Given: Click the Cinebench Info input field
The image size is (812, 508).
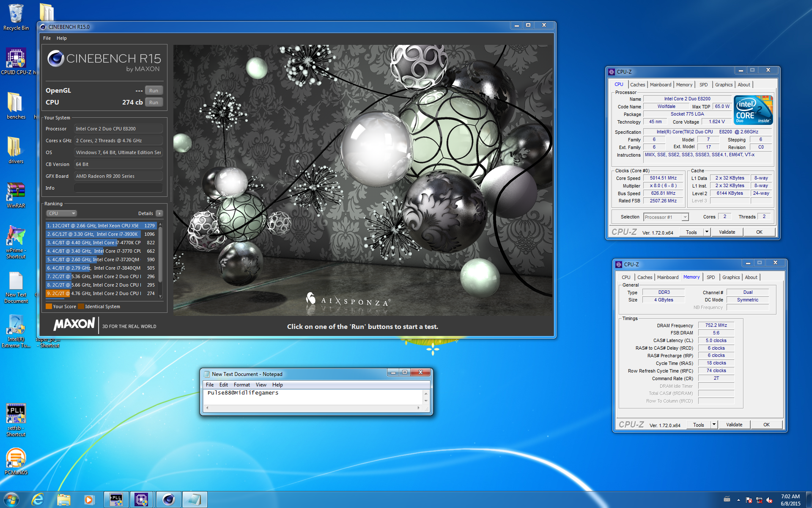Looking at the screenshot, I should tap(118, 188).
